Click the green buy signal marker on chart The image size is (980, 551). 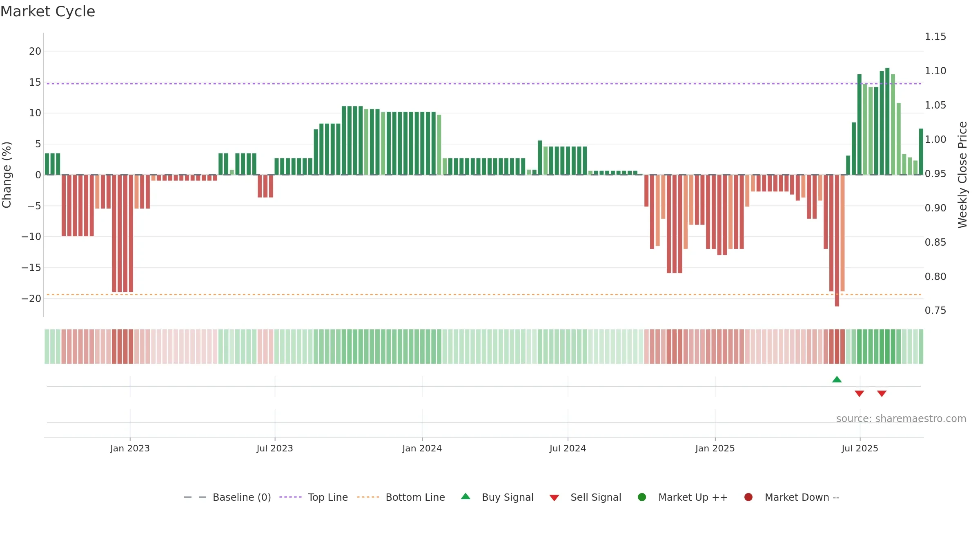coord(837,379)
